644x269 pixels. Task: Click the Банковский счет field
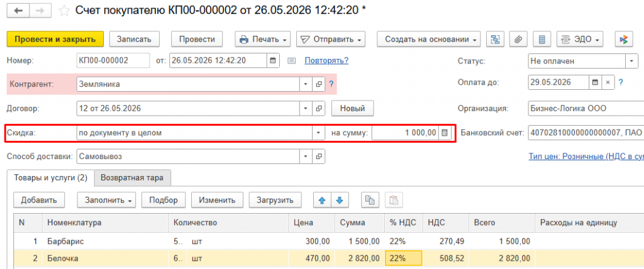pos(586,133)
